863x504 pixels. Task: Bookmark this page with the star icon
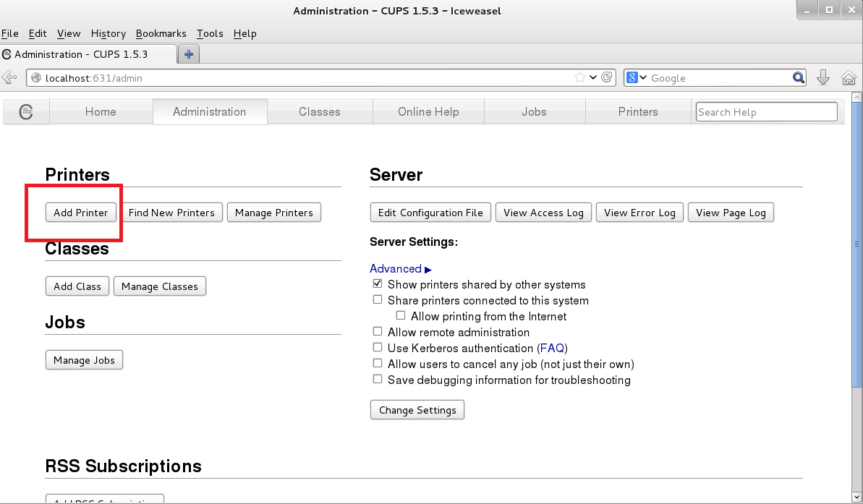click(x=579, y=78)
